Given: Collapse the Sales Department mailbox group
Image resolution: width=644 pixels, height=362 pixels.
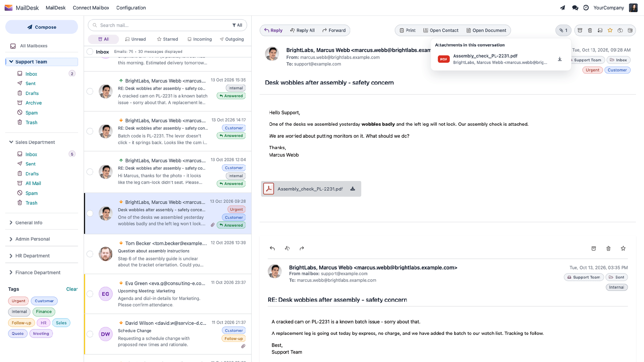Looking at the screenshot, I should 11,142.
